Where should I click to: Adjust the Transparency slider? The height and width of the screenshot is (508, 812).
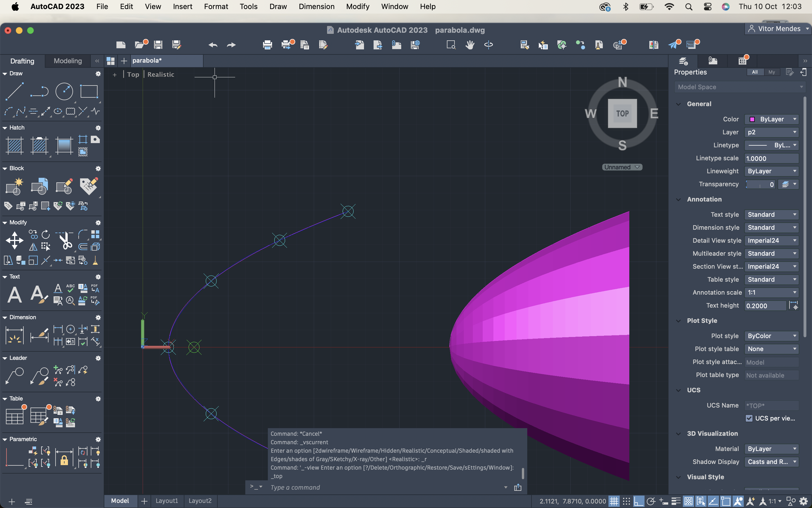tap(760, 185)
